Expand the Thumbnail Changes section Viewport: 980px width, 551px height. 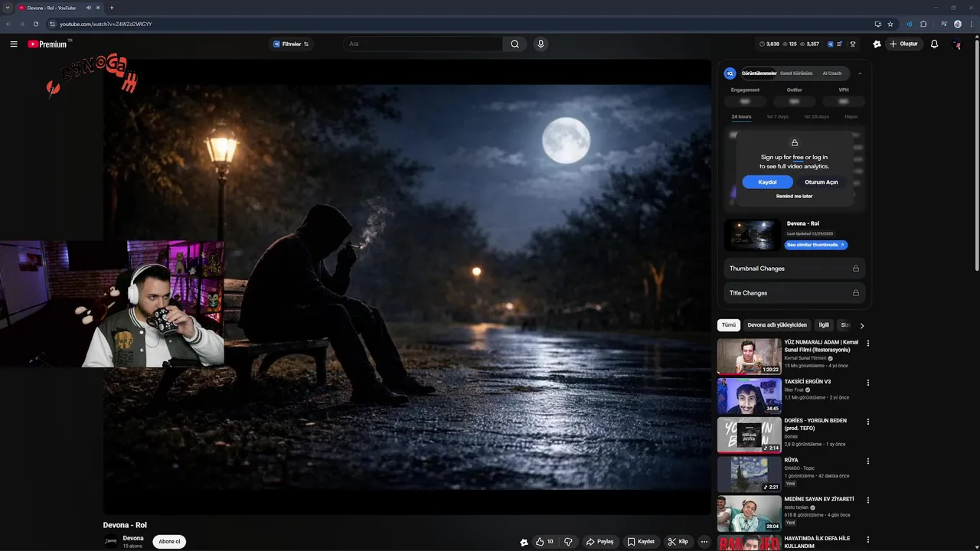(794, 269)
